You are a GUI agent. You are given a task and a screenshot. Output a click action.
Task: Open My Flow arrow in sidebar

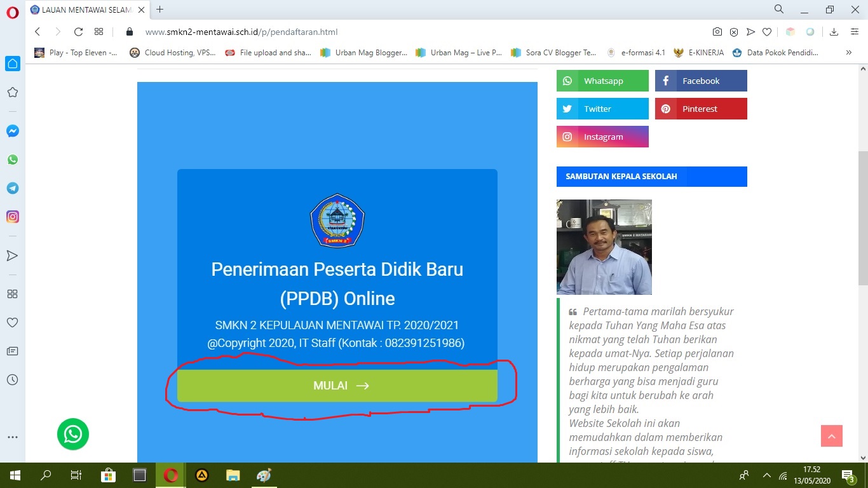pos(12,255)
